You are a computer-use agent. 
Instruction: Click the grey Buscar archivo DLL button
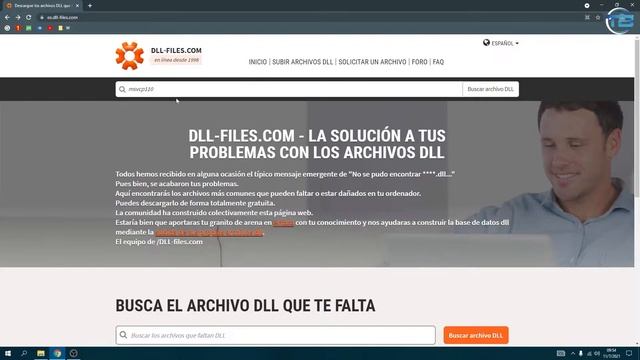490,89
